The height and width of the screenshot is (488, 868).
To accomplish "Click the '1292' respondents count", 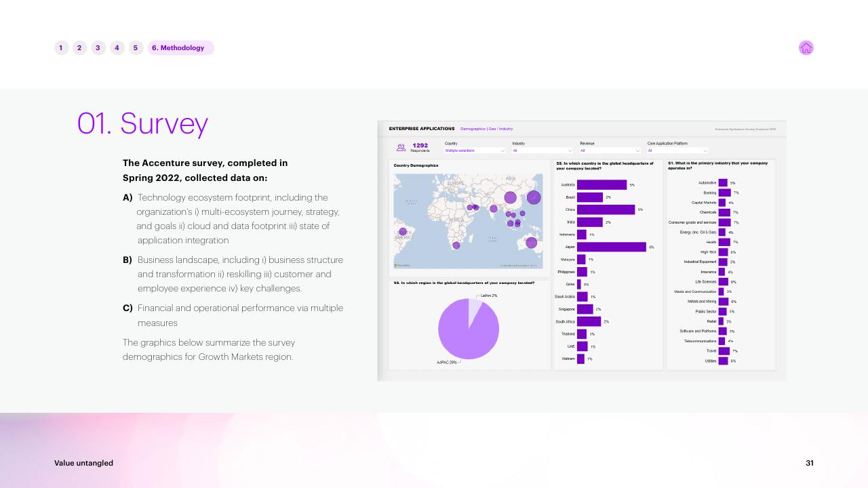I will (x=420, y=145).
